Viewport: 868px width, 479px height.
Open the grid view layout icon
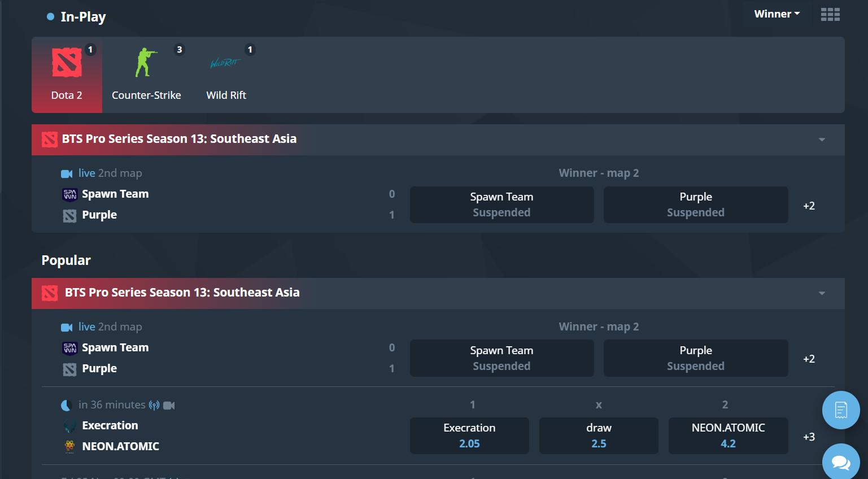830,14
